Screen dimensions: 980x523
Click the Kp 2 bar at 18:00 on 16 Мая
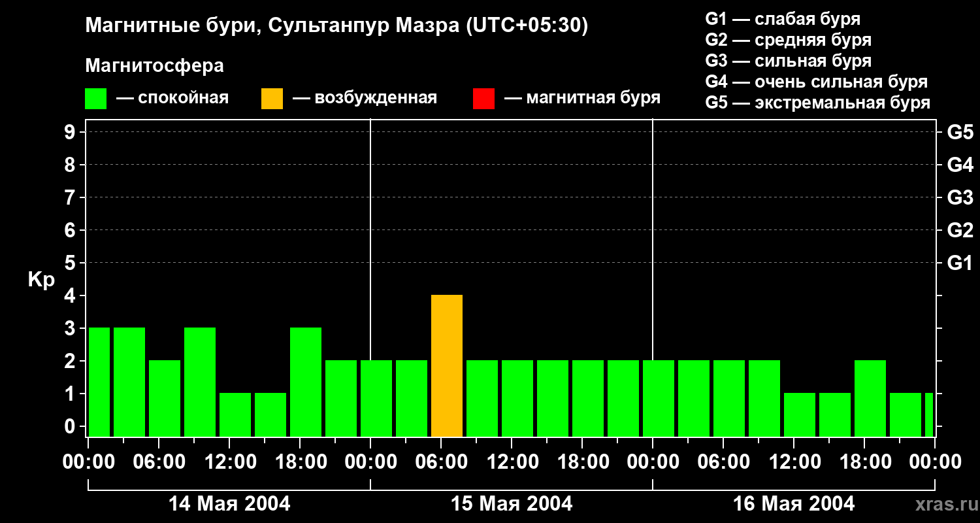click(870, 399)
